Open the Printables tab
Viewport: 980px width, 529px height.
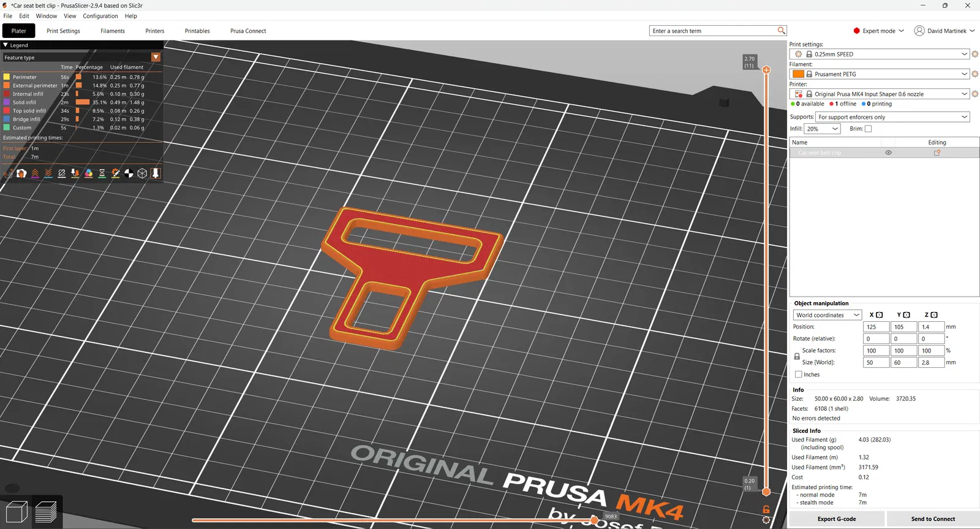(197, 31)
